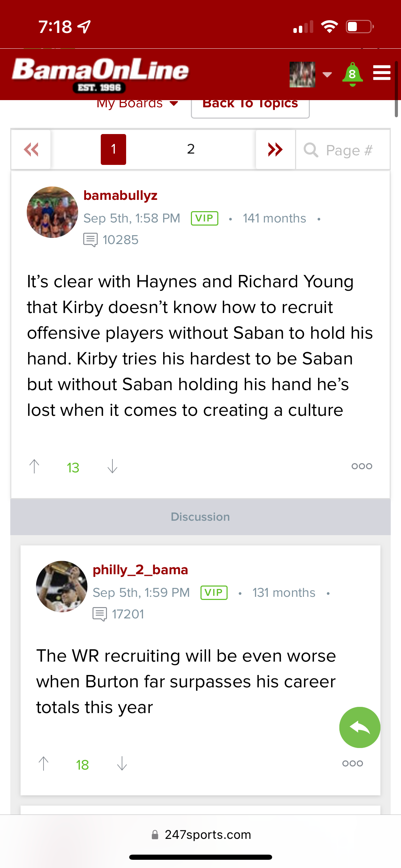Open bamabullyz profile link
Image resolution: width=401 pixels, height=868 pixels.
[x=120, y=195]
